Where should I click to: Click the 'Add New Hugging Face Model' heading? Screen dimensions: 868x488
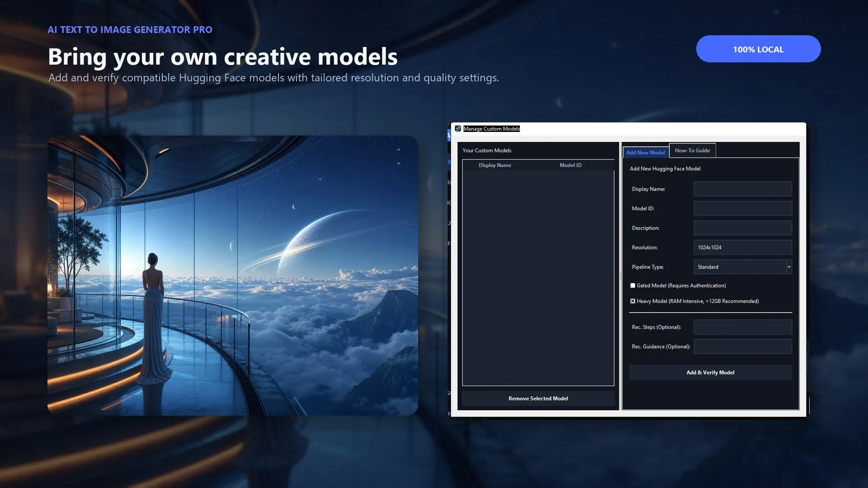click(x=665, y=169)
